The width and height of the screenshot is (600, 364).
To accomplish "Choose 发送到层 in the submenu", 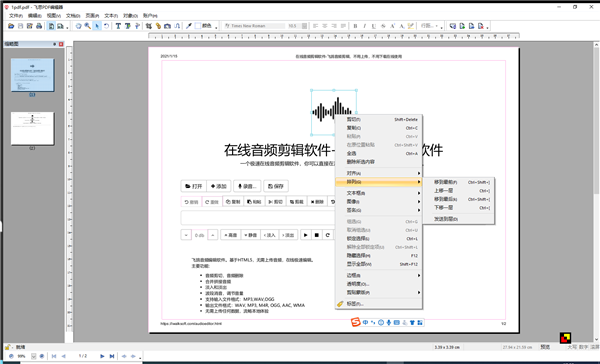I will [459, 219].
